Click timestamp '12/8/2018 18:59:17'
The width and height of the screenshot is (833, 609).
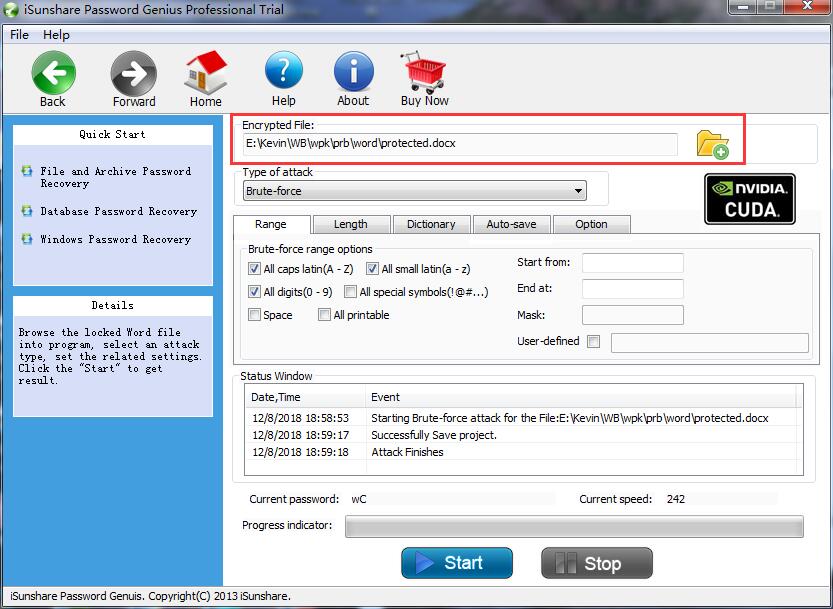(x=301, y=435)
